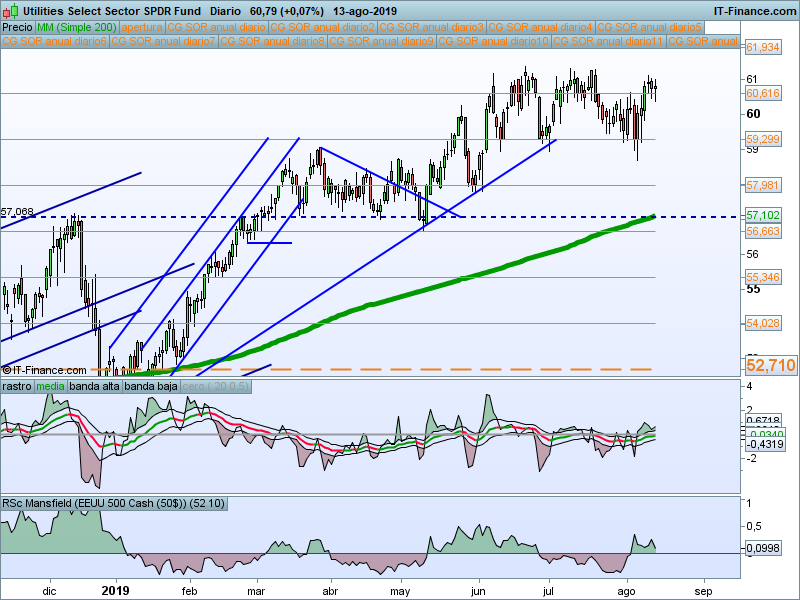Click the 59,299 price level tag
800x600 pixels.
point(763,139)
